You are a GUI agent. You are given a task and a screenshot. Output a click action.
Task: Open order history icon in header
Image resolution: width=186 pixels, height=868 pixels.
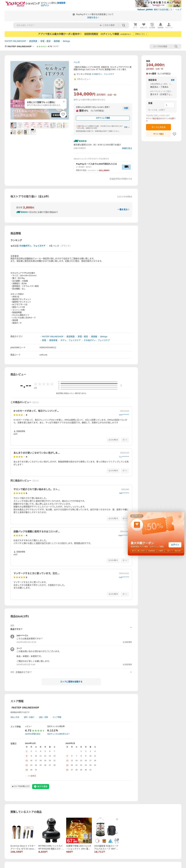pyautogui.click(x=152, y=25)
